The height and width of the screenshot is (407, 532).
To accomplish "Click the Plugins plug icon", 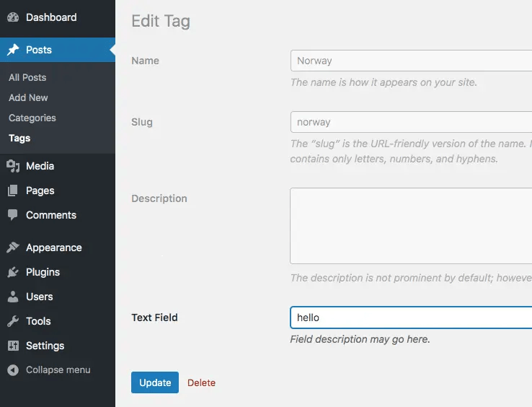I will click(13, 272).
